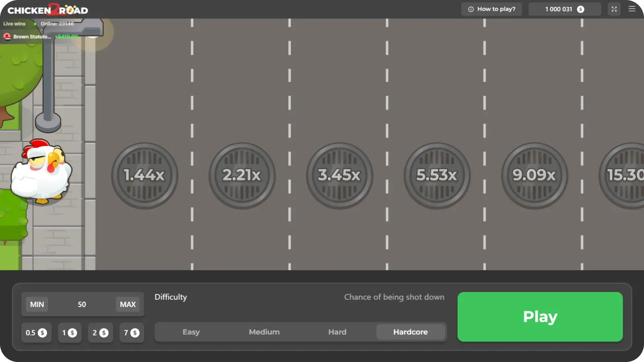This screenshot has width=644, height=362.
Task: Switch to the Live wins tab
Action: (x=14, y=24)
